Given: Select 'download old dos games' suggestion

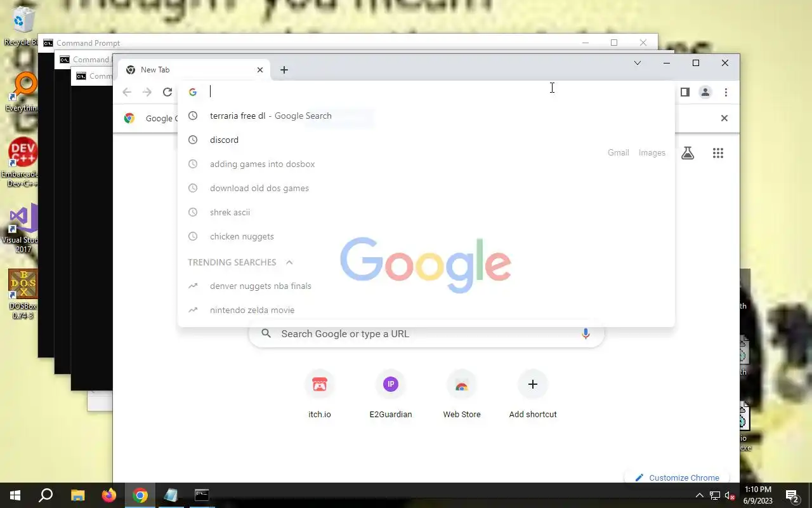Looking at the screenshot, I should (x=426, y=188).
